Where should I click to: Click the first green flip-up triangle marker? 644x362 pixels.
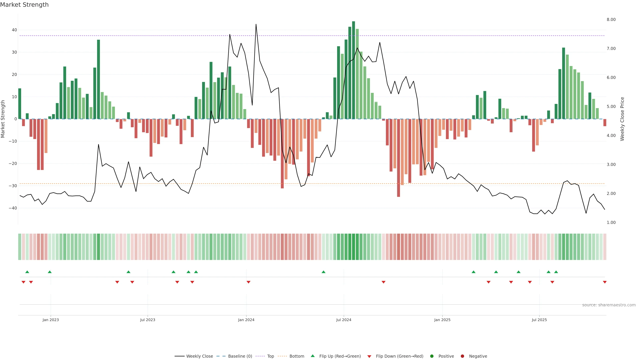[x=27, y=272]
